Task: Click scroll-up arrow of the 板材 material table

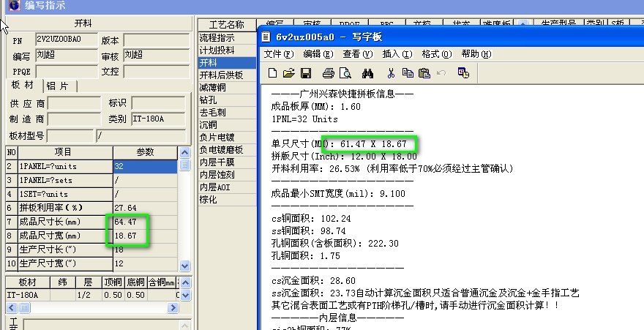Action: (x=185, y=282)
